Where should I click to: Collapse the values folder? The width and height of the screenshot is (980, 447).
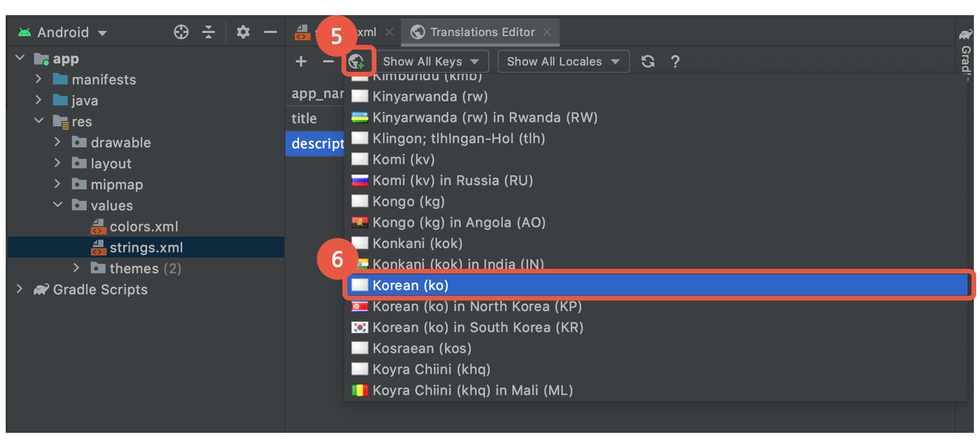58,205
